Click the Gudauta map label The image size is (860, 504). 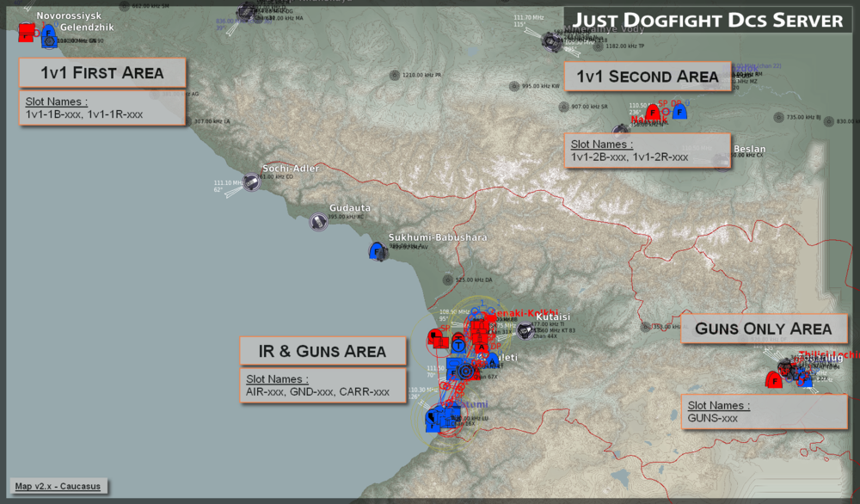350,208
